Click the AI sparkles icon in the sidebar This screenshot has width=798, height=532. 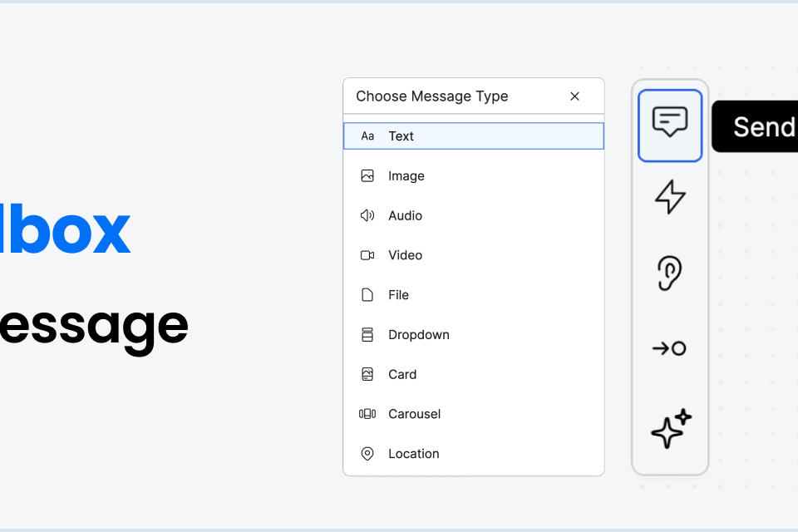[670, 429]
